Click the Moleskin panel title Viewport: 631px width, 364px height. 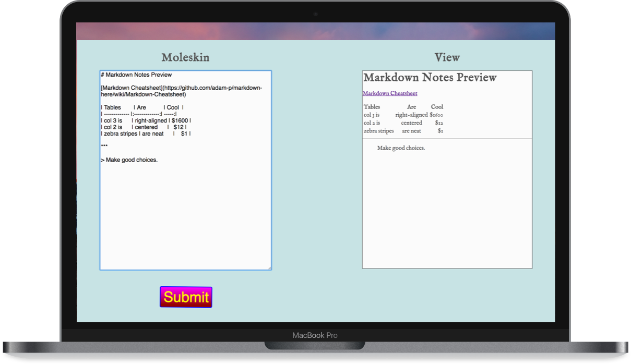click(185, 57)
